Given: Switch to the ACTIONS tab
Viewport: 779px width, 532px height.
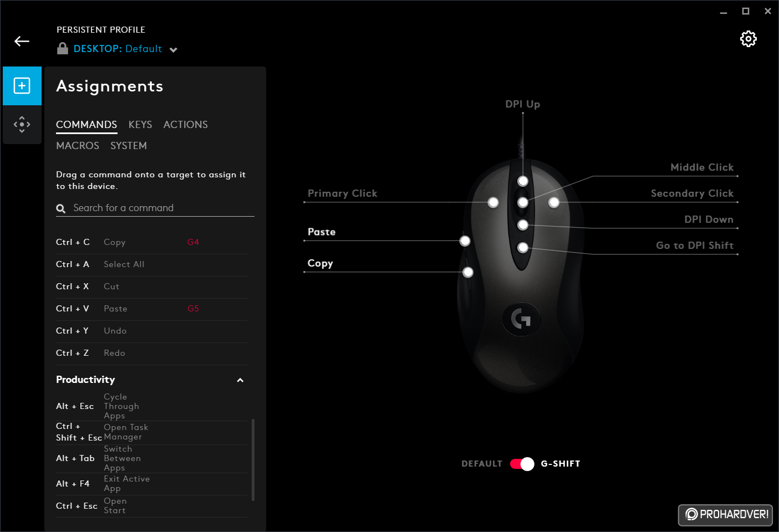Looking at the screenshot, I should tap(186, 125).
